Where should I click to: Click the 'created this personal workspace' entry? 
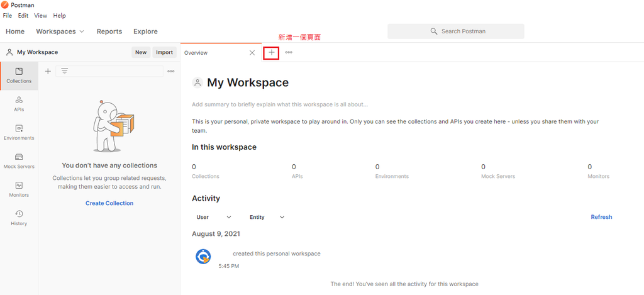pyautogui.click(x=277, y=253)
